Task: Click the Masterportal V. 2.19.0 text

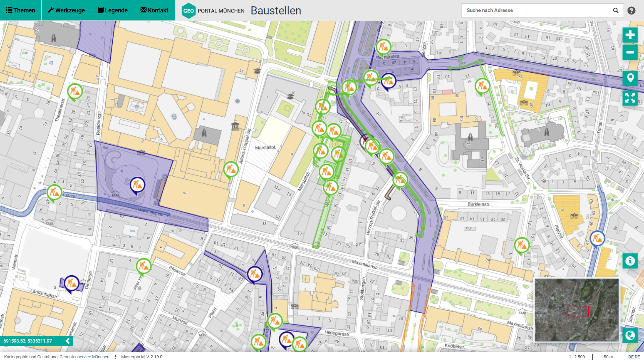Action: pos(142,357)
